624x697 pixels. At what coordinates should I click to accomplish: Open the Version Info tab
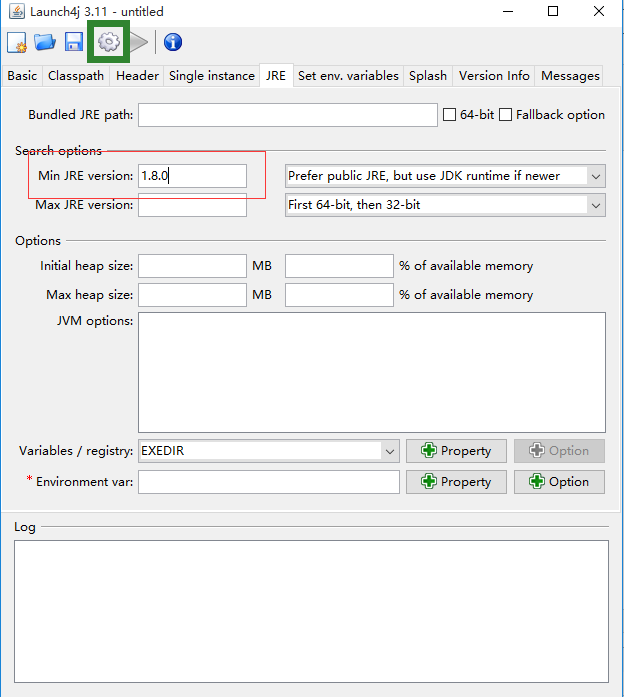494,76
